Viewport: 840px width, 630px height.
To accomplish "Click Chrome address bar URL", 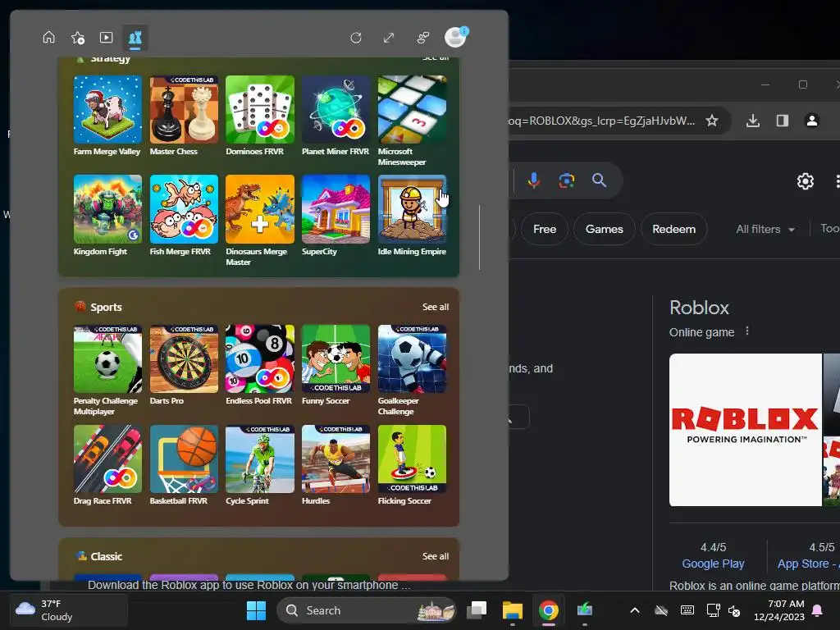I will 602,121.
